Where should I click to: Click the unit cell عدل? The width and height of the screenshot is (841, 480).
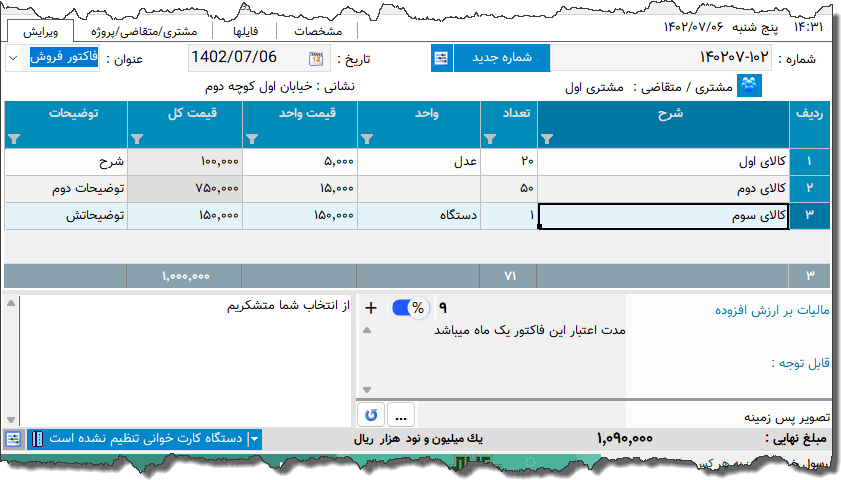coord(419,161)
